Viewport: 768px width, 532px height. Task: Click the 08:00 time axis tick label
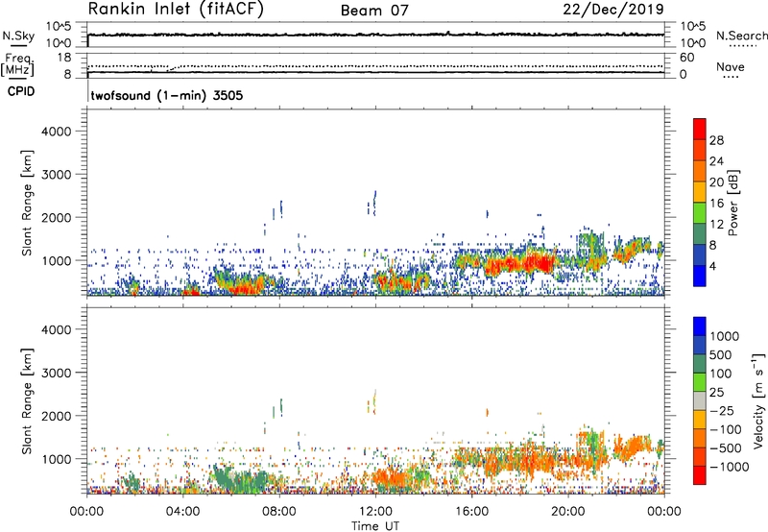point(279,512)
